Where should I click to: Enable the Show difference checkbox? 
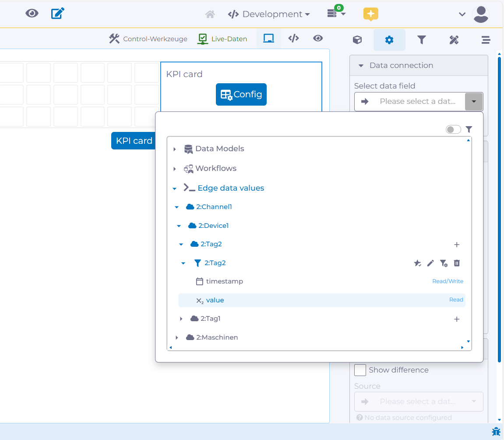point(360,370)
